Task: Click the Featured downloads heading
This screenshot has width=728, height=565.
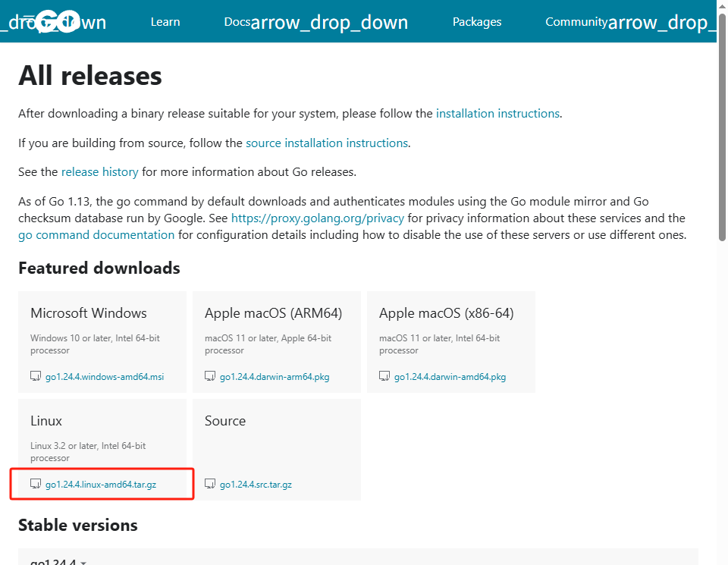Action: (99, 268)
